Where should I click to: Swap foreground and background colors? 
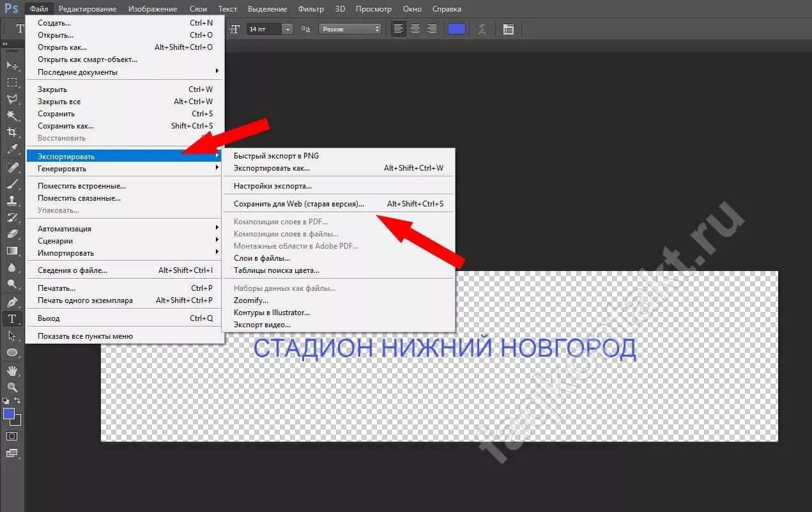[18, 401]
